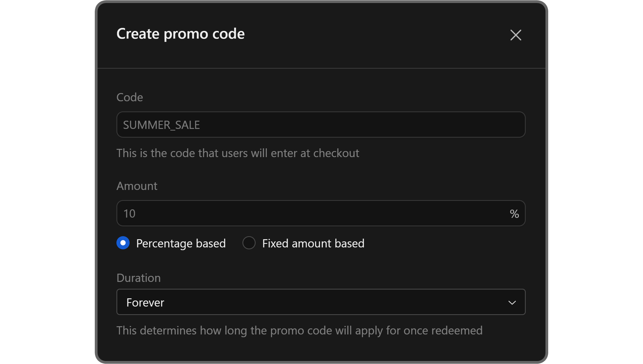The height and width of the screenshot is (364, 643).
Task: Click the percent symbol in Amount field
Action: 514,214
